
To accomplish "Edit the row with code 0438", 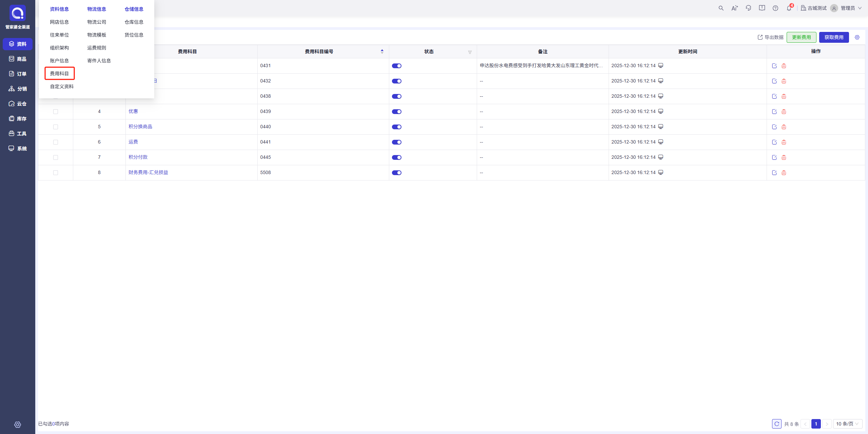I will (774, 96).
